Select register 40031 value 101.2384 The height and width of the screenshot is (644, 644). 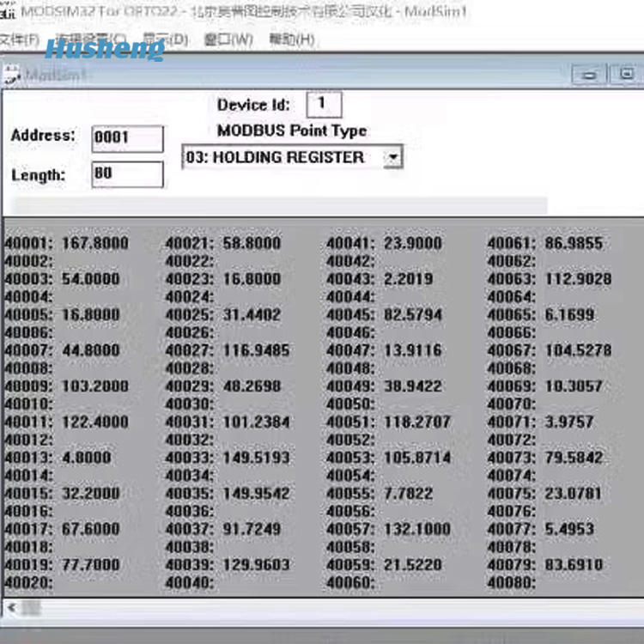point(256,422)
